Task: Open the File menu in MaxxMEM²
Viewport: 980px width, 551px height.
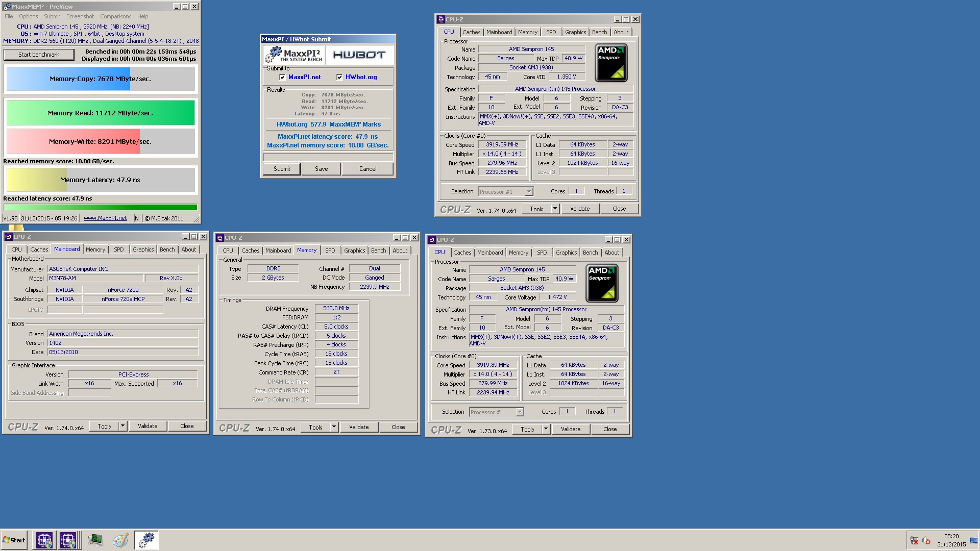Action: click(x=9, y=16)
